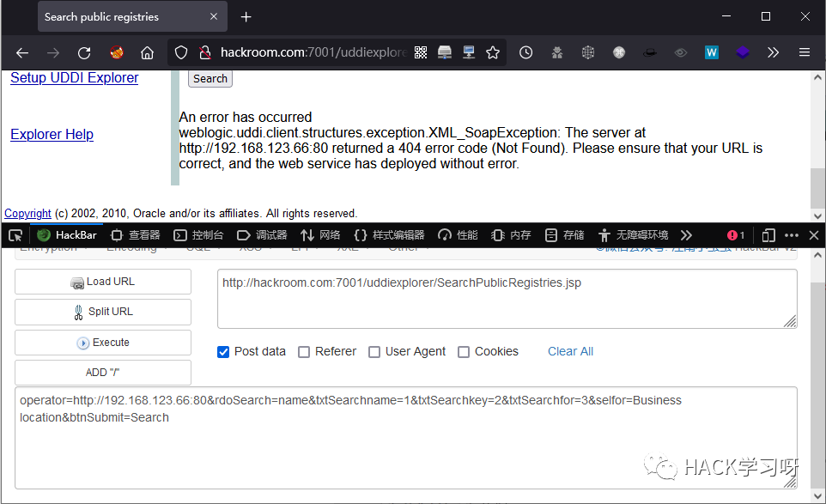Image resolution: width=826 pixels, height=504 pixels.
Task: Go forward to next page
Action: (53, 52)
